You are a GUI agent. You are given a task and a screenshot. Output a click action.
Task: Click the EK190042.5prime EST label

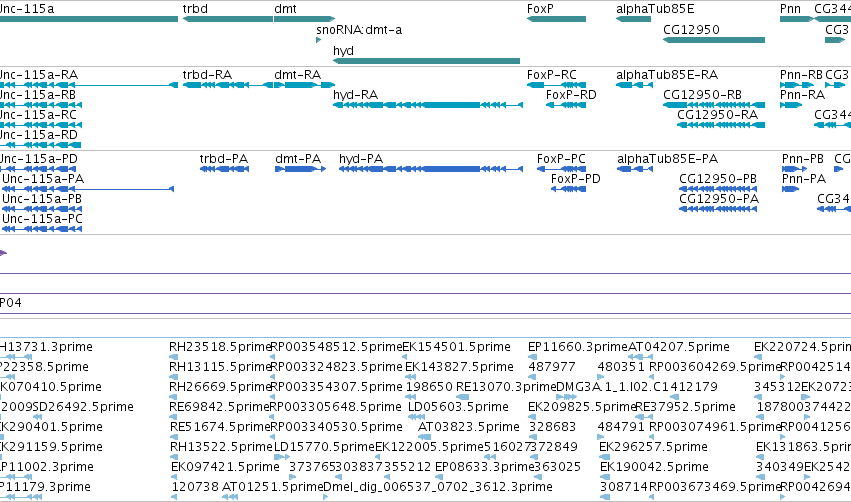[654, 467]
